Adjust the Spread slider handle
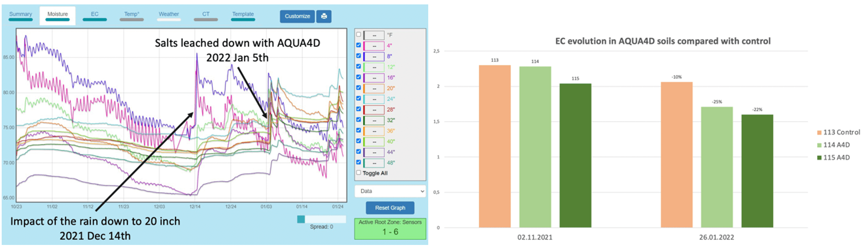Image resolution: width=868 pixels, height=248 pixels. point(301,220)
